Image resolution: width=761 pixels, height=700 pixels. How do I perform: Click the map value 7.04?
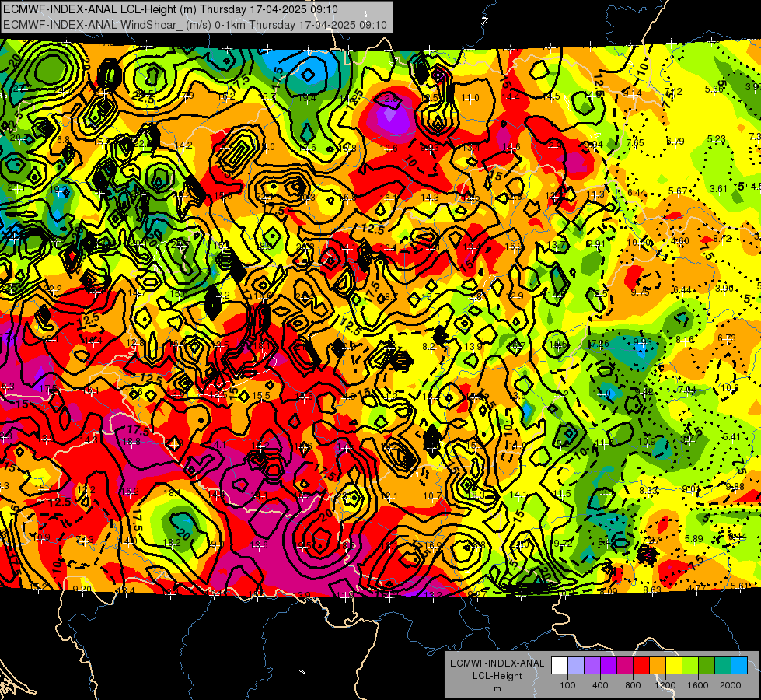[x=687, y=389]
